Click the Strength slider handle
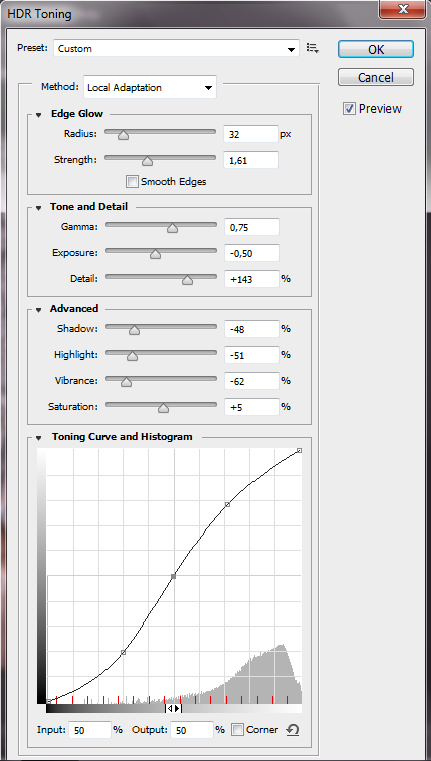431x761 pixels. tap(147, 161)
